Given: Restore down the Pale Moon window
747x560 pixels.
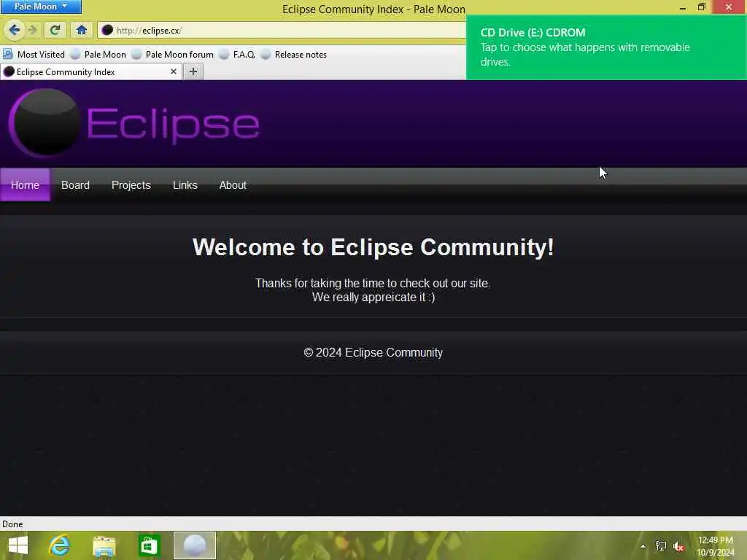Looking at the screenshot, I should (701, 7).
